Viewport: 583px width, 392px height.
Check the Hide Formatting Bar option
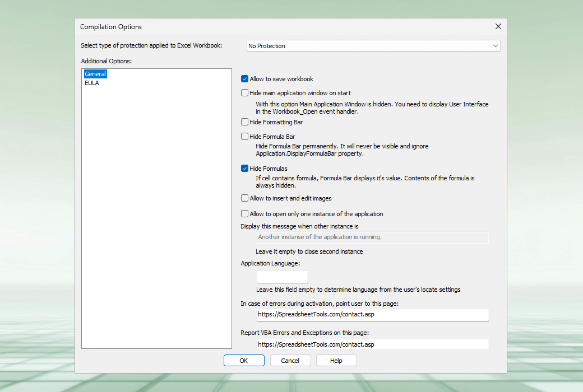(245, 122)
